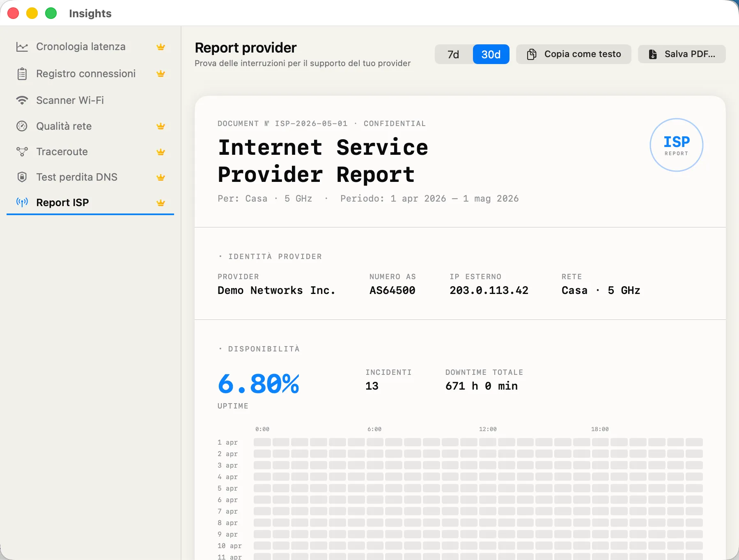The width and height of the screenshot is (739, 560).
Task: Click the copy icon in Copia come testo
Action: pyautogui.click(x=532, y=54)
